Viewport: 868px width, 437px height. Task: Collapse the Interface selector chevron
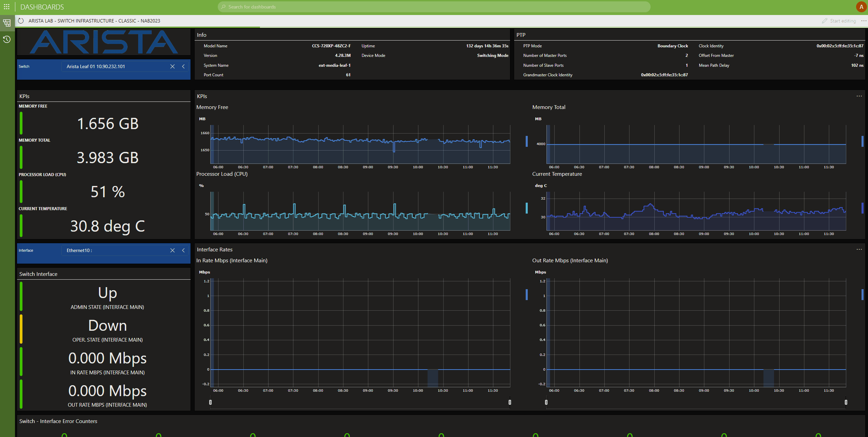[x=183, y=250]
